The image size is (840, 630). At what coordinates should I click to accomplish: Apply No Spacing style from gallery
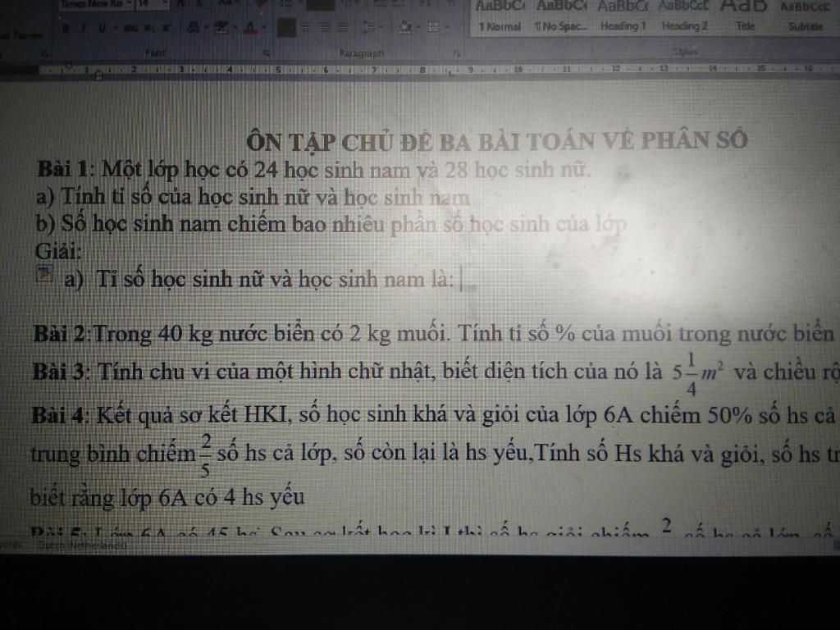560,16
